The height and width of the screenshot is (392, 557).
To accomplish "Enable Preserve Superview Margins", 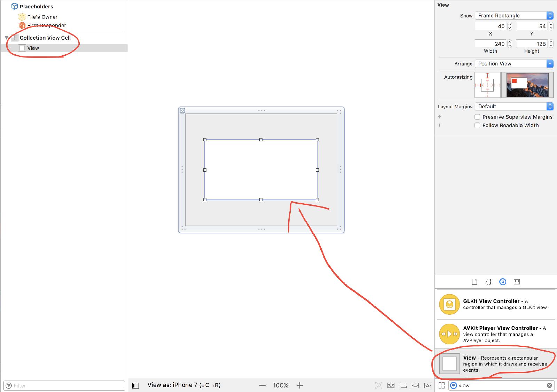I will click(477, 117).
